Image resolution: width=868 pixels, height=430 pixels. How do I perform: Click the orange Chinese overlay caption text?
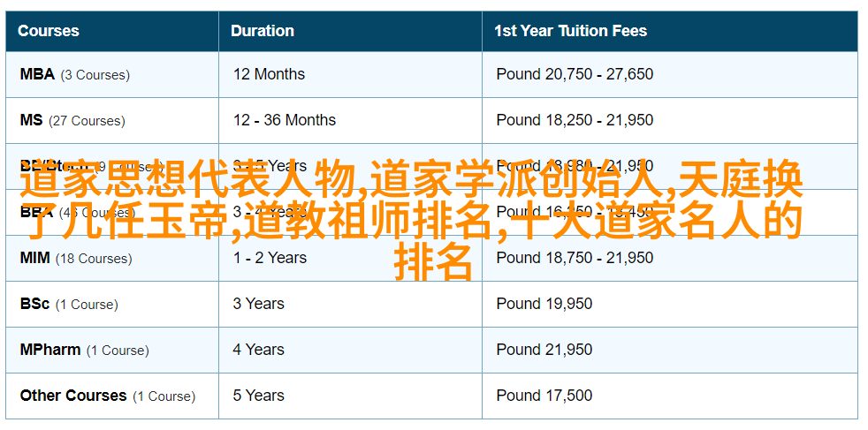[x=412, y=220]
